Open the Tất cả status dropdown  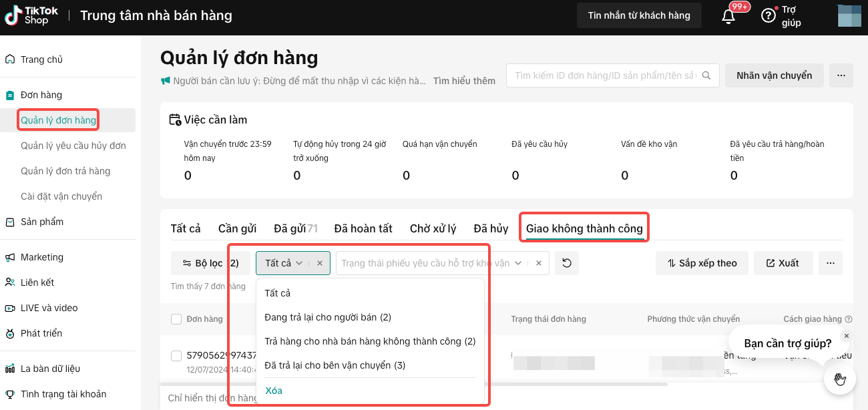pyautogui.click(x=284, y=263)
